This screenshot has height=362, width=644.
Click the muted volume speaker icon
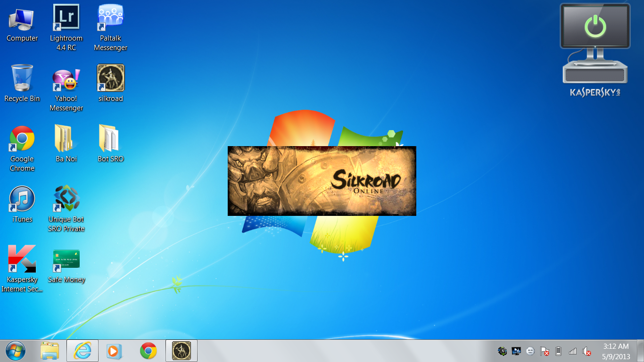pos(587,351)
